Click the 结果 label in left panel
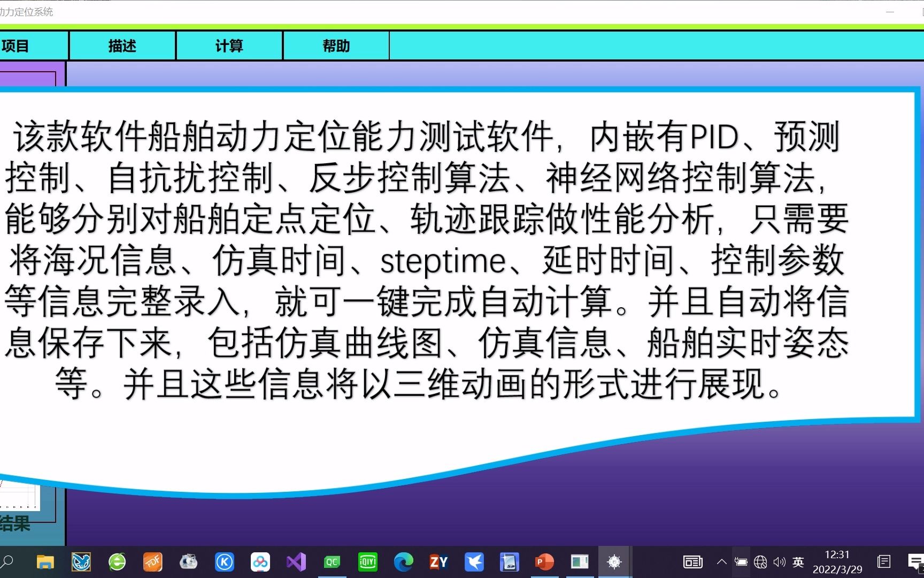This screenshot has width=924, height=578. click(x=15, y=523)
